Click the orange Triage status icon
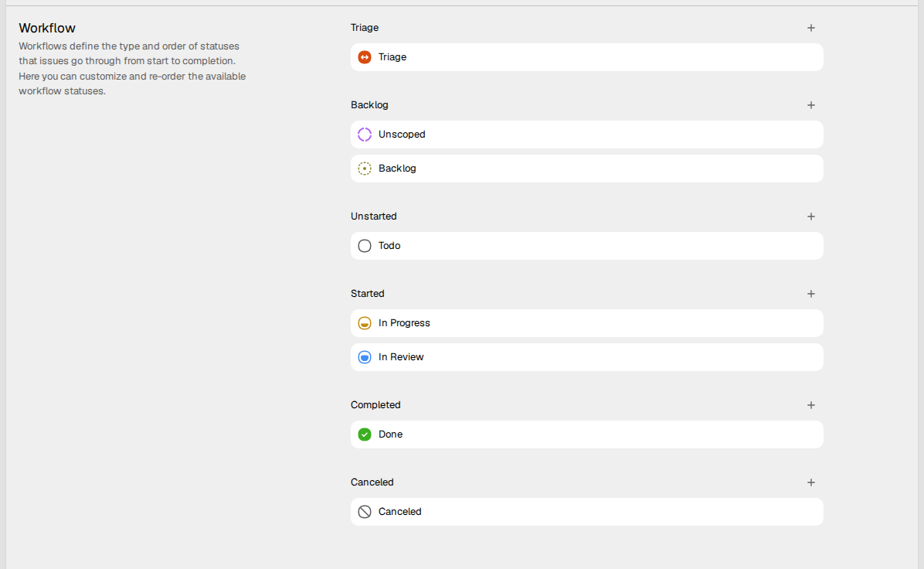Screen dimensions: 924x569 (365, 57)
